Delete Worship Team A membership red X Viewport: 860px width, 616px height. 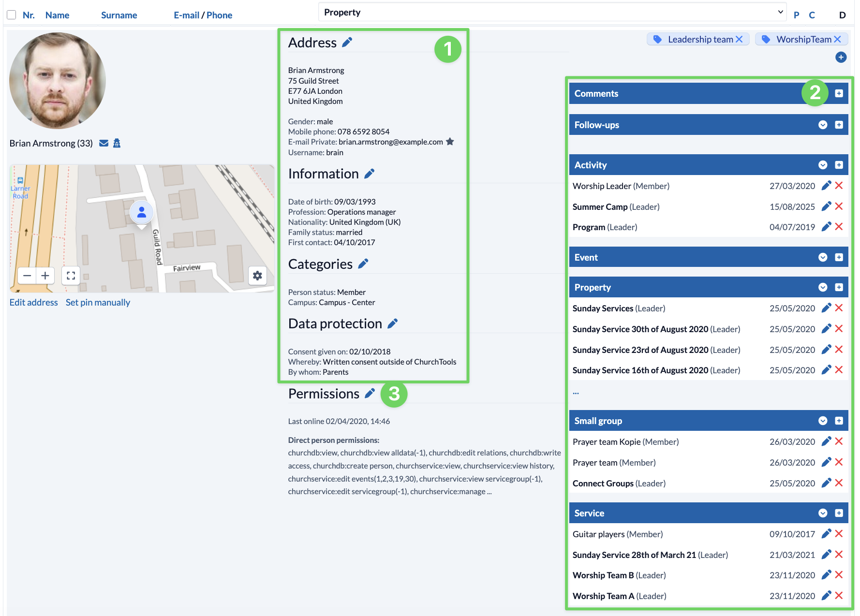[x=839, y=596]
